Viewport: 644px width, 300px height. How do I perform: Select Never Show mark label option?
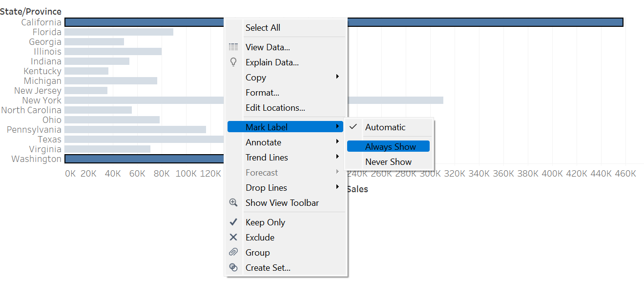[389, 162]
